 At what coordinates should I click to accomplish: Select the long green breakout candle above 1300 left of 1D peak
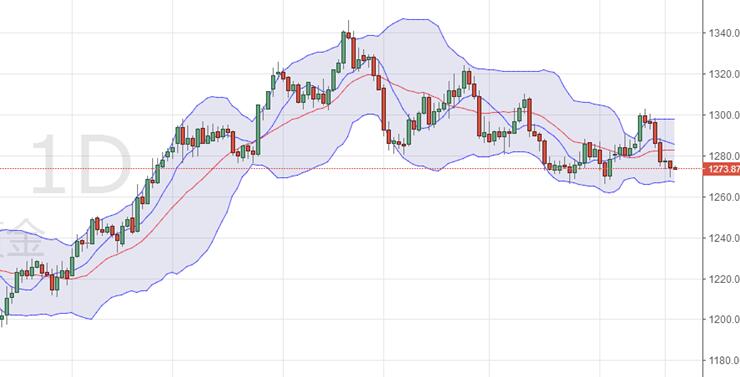point(258,130)
